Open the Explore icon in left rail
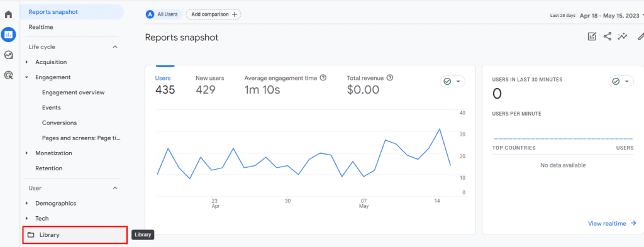The image size is (644, 247). [x=8, y=55]
